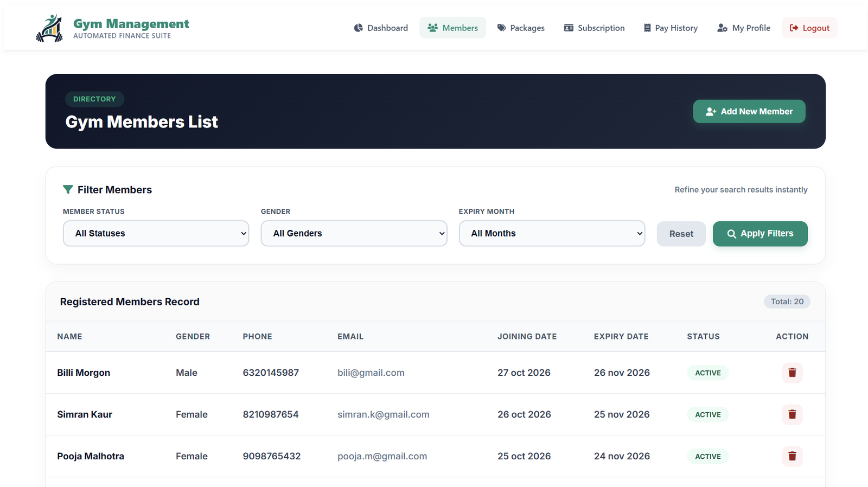Click the Total: 20 badge
Image resolution: width=868 pixels, height=487 pixels.
click(x=787, y=302)
